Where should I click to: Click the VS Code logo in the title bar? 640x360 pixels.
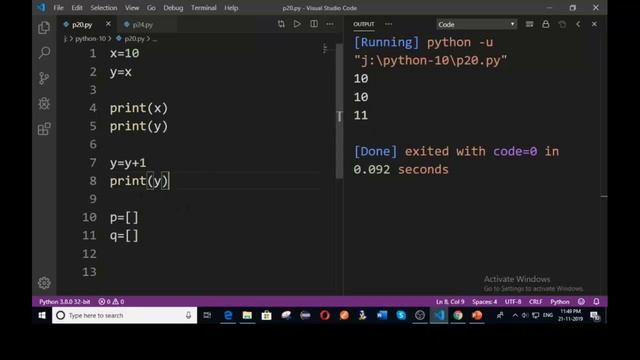coord(41,7)
